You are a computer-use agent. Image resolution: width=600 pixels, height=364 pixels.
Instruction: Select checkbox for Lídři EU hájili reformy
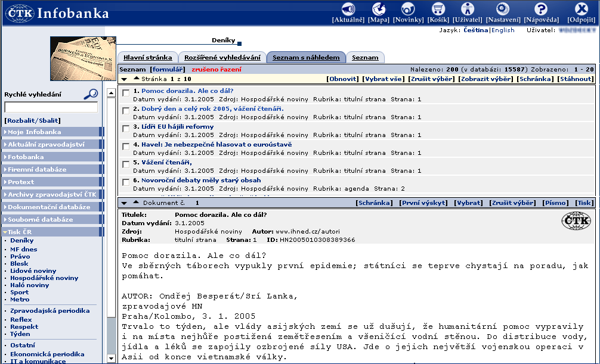[x=126, y=129]
